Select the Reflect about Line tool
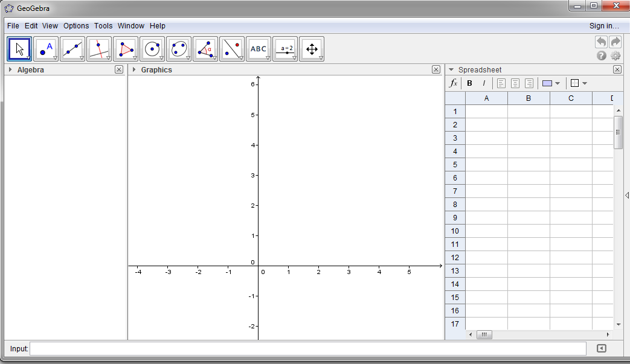The image size is (630, 364). tap(232, 49)
